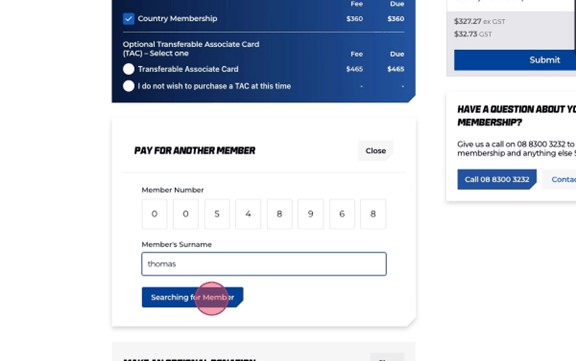Select the second member number digit box
The height and width of the screenshot is (361, 576).
click(x=186, y=214)
